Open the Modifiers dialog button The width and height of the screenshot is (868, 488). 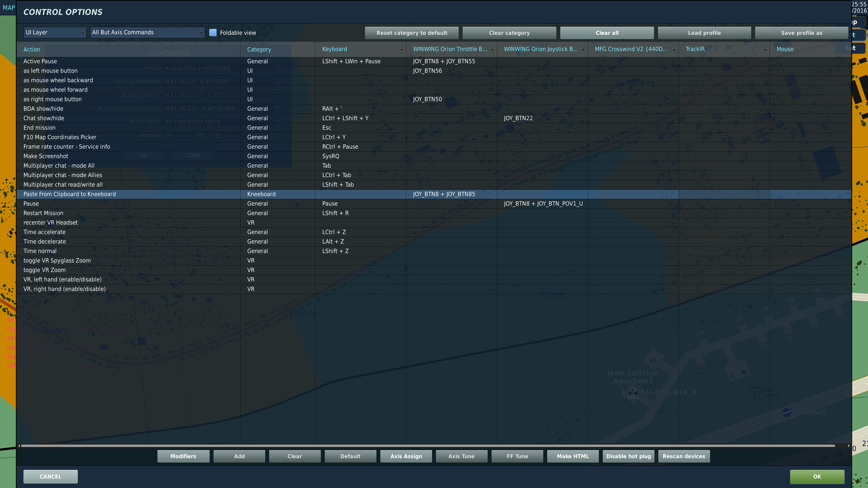(x=183, y=456)
